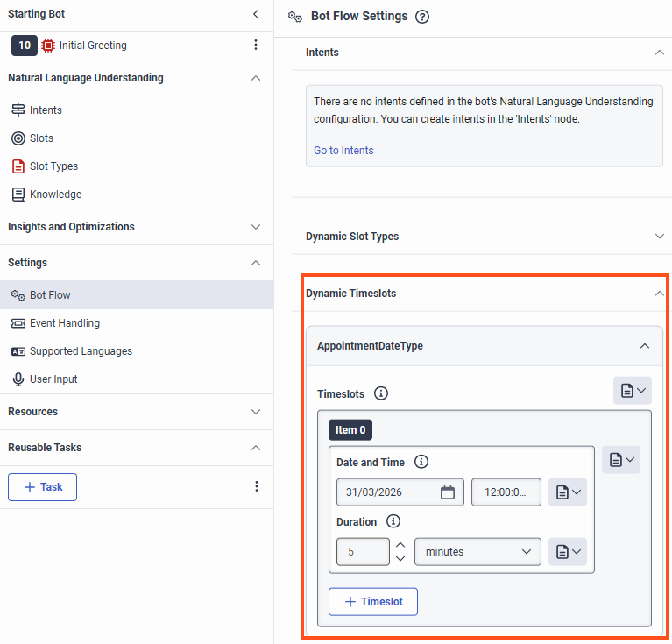Open the Supported Languages settings
This screenshot has height=644, width=672.
pos(81,351)
